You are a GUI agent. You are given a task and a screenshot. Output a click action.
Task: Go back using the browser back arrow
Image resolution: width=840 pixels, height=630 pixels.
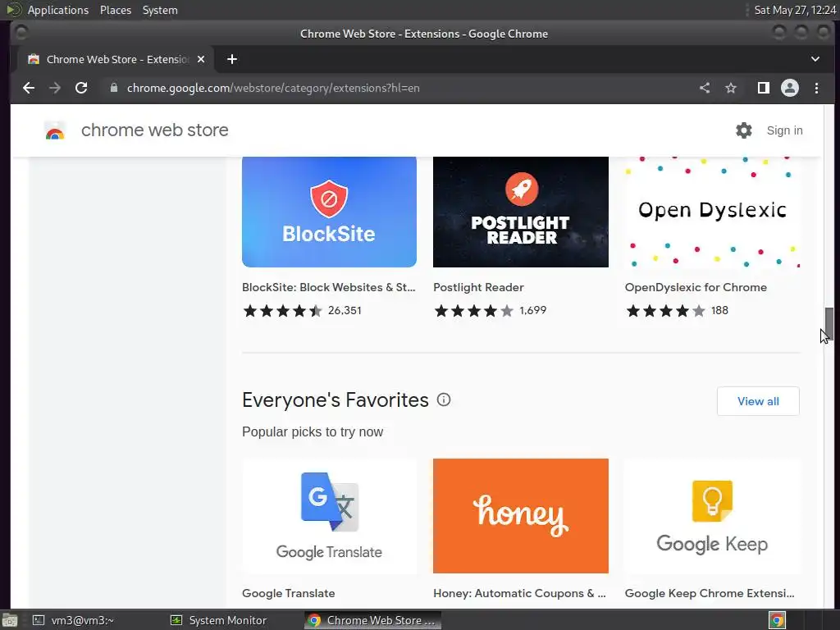pyautogui.click(x=29, y=88)
